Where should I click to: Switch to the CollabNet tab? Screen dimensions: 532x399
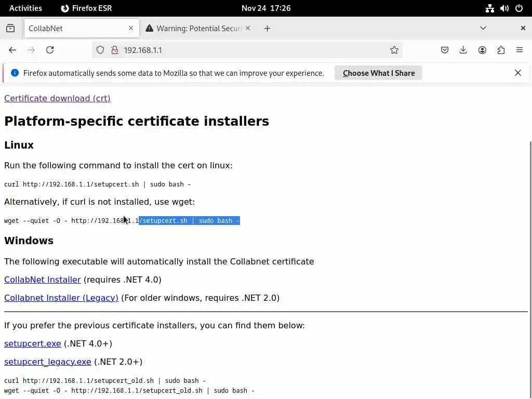click(82, 28)
